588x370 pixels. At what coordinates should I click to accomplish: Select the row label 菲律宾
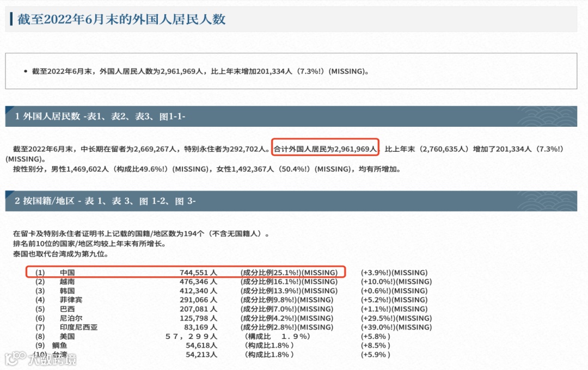(x=71, y=300)
